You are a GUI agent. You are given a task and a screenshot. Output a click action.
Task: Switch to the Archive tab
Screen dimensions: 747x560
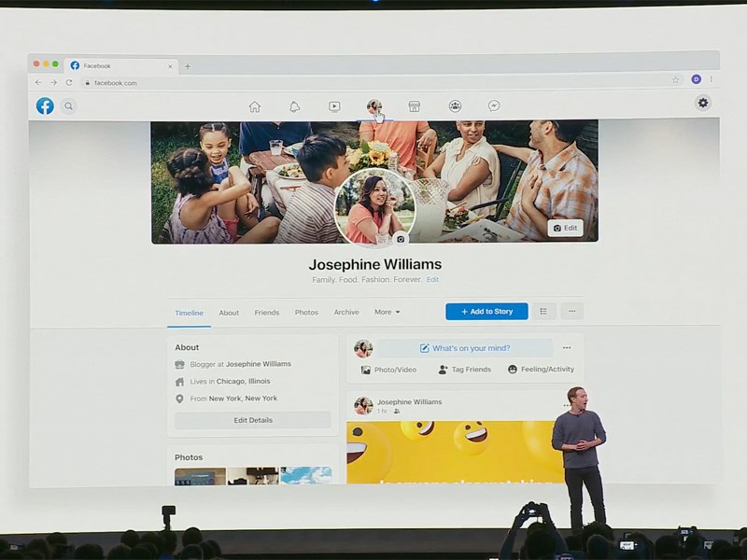[x=346, y=312]
